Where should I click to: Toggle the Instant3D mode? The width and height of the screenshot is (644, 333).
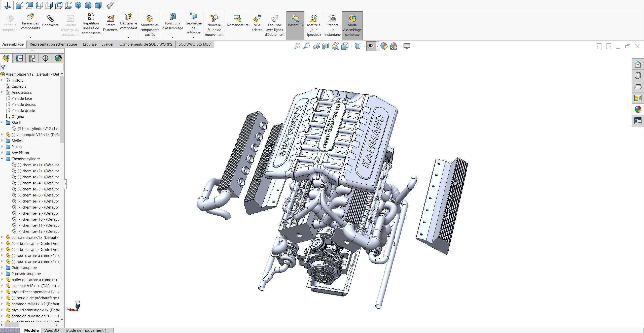pos(295,25)
